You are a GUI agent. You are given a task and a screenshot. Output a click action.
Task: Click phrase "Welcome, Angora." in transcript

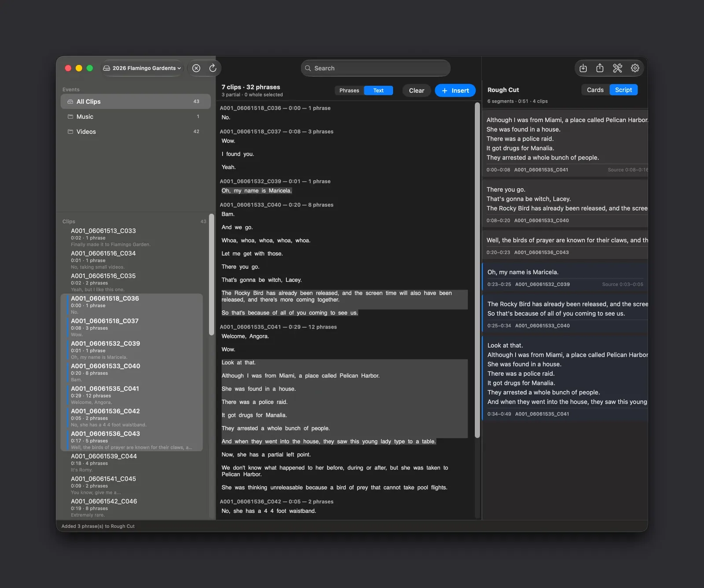point(245,336)
